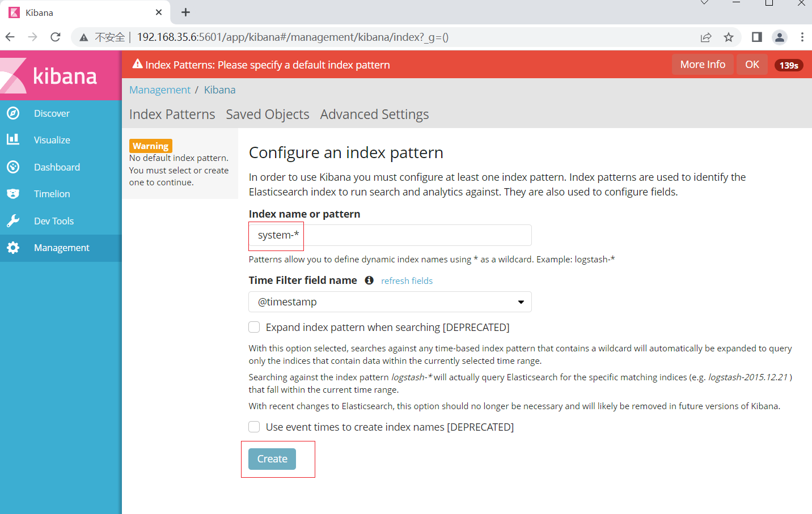Open the Timelion mask icon
Viewport: 812px width, 514px height.
coord(13,194)
